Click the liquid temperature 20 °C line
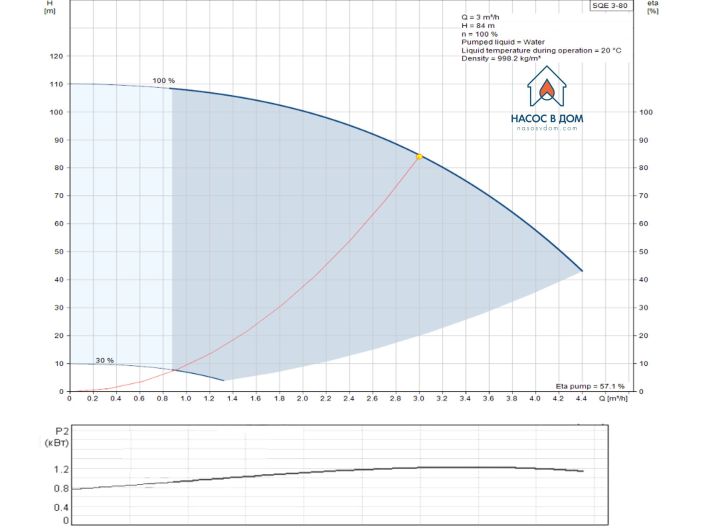 [542, 51]
